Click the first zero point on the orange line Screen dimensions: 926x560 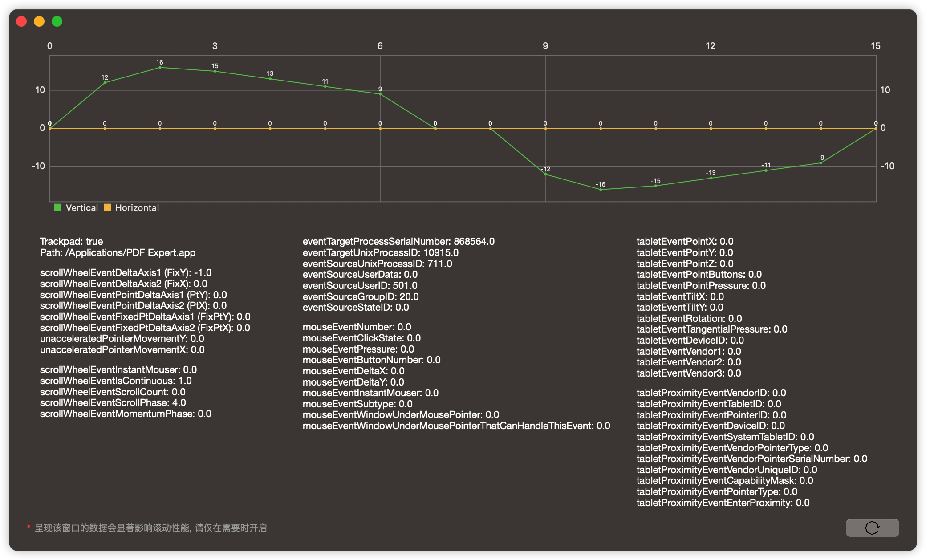[x=50, y=128]
